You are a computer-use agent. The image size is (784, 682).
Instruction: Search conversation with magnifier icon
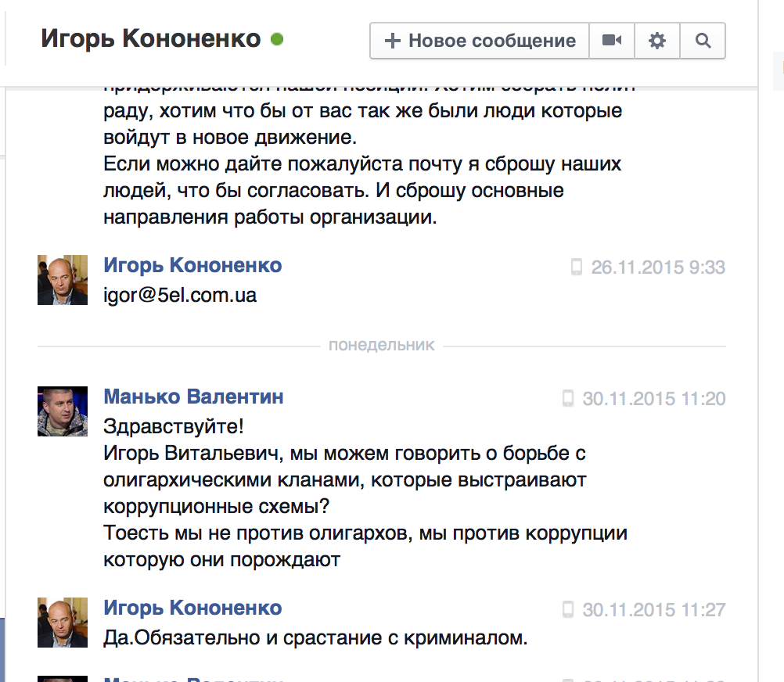click(x=703, y=41)
